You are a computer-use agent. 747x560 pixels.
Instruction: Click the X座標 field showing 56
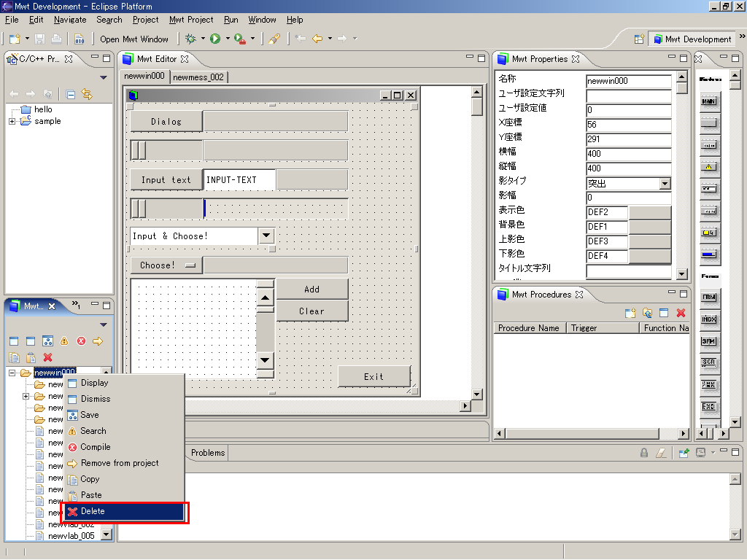click(628, 125)
